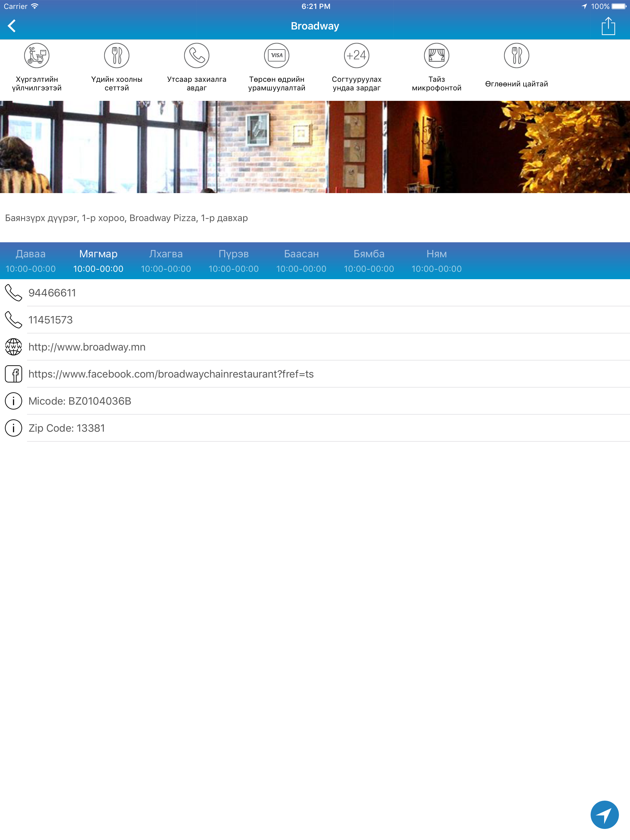The width and height of the screenshot is (630, 840).
Task: Tap the stage curtain microphone icon
Action: (x=437, y=55)
